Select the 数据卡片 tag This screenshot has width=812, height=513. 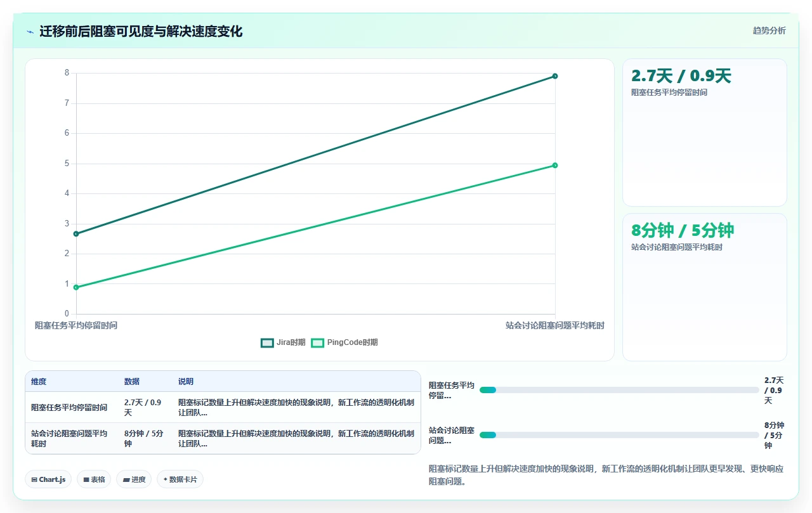tap(180, 479)
